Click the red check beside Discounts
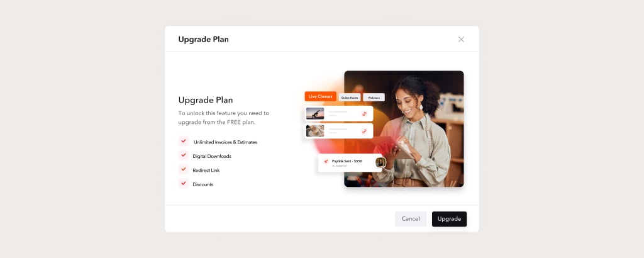 click(184, 183)
